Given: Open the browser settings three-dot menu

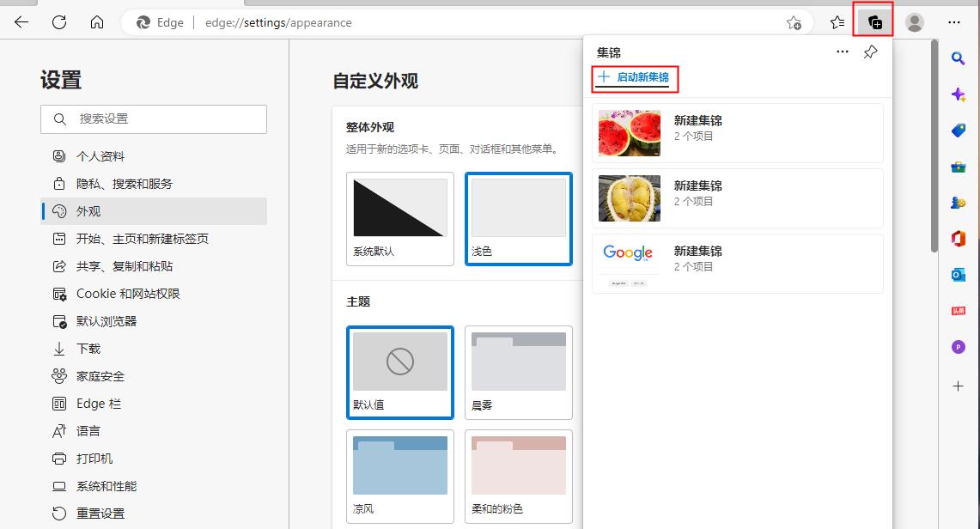Looking at the screenshot, I should (x=954, y=22).
